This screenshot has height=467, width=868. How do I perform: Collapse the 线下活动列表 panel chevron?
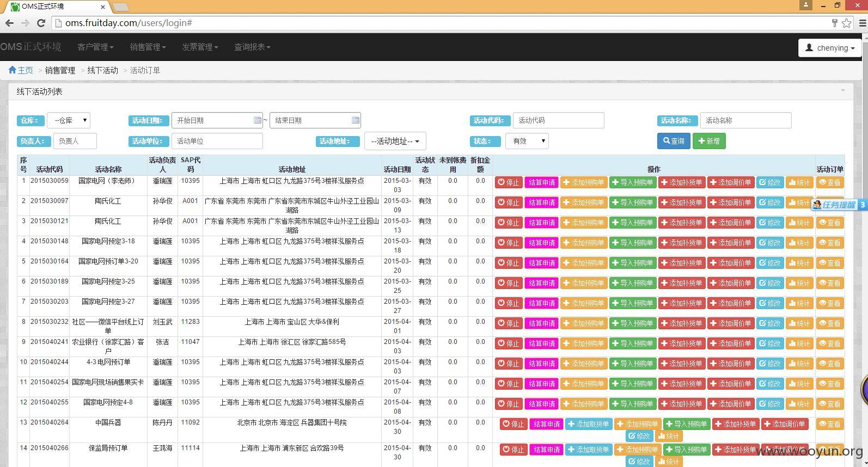pyautogui.click(x=843, y=90)
